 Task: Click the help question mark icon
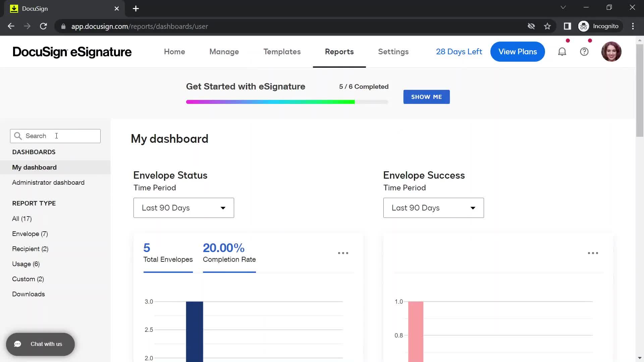[x=584, y=52]
